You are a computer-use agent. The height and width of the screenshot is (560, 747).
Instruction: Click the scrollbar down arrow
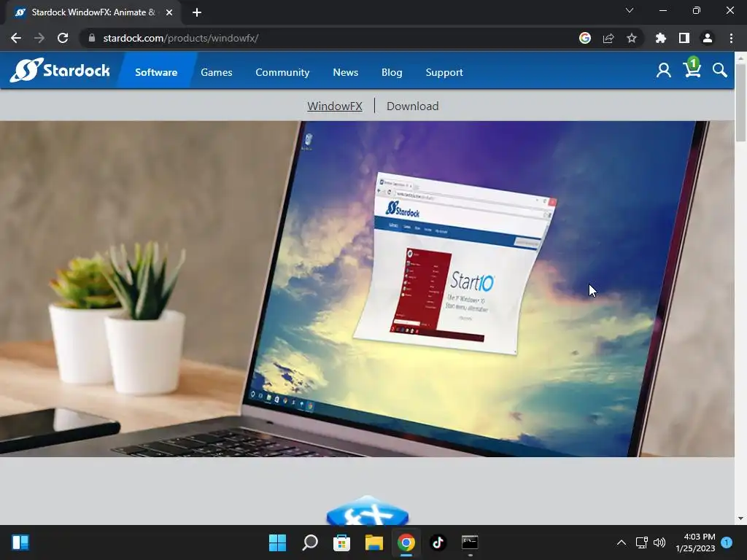740,518
